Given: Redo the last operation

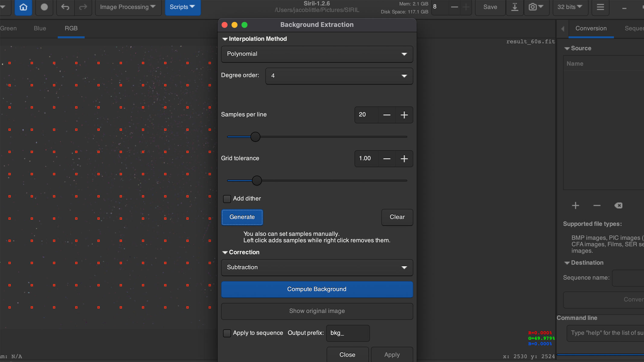Looking at the screenshot, I should [x=83, y=7].
